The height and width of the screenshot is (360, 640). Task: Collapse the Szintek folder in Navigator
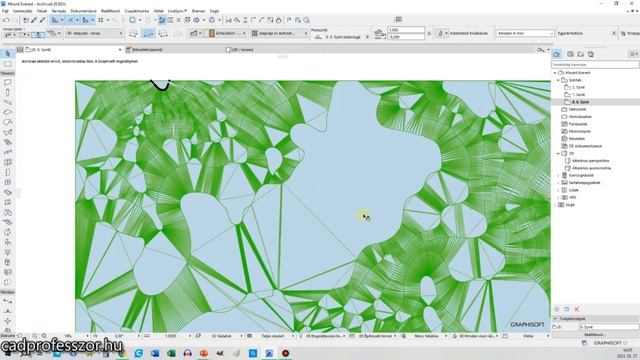[x=558, y=80]
